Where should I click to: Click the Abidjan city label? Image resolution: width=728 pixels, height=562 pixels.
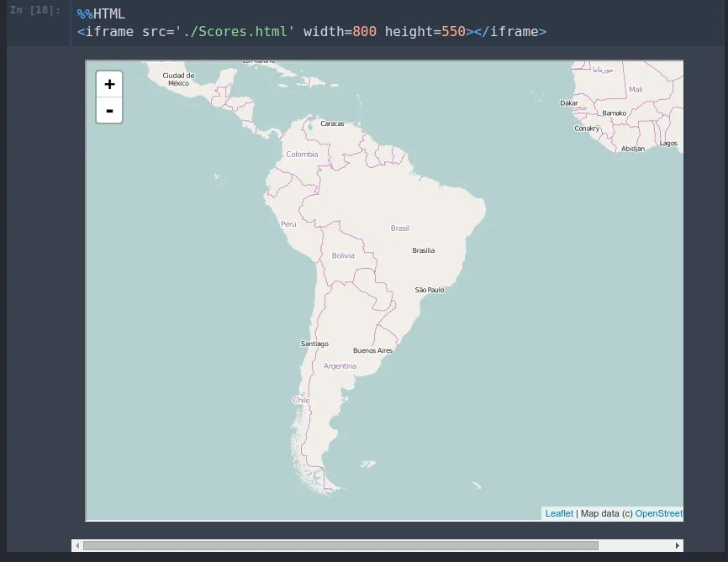click(633, 149)
